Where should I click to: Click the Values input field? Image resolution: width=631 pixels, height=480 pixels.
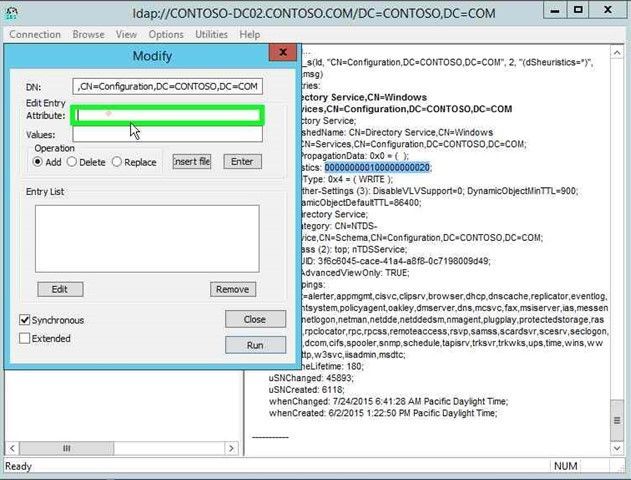[167, 134]
